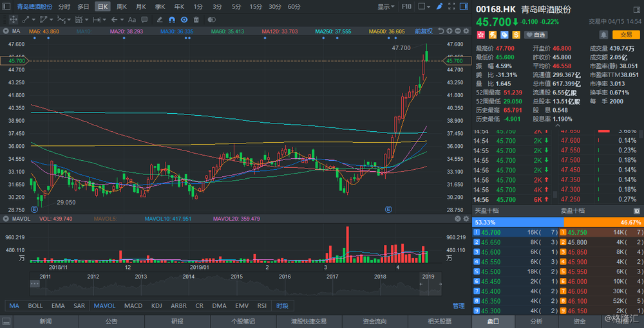The height and width of the screenshot is (328, 644).
Task: Open 管理 indicator management link
Action: 459,305
